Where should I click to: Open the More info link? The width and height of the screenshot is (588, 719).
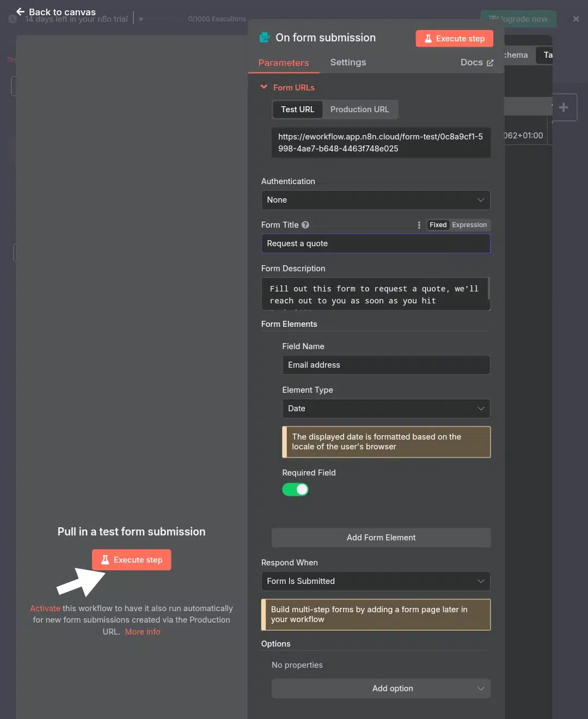point(143,632)
